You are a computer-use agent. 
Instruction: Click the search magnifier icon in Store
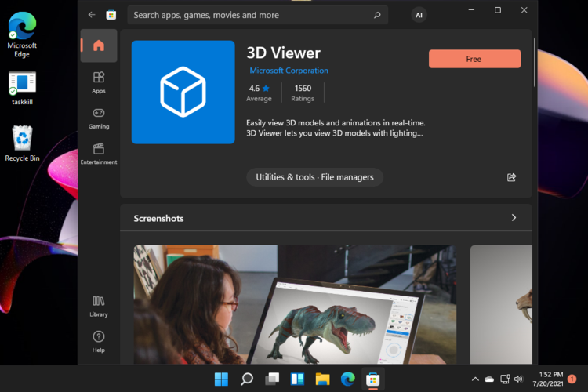tap(377, 15)
